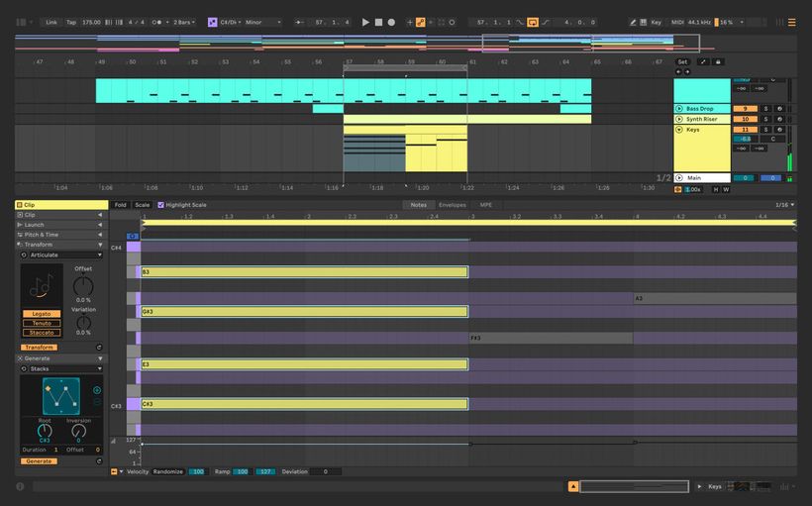Screen dimensions: 812x506
Task: Click the Arrangement Record button
Action: click(x=391, y=22)
